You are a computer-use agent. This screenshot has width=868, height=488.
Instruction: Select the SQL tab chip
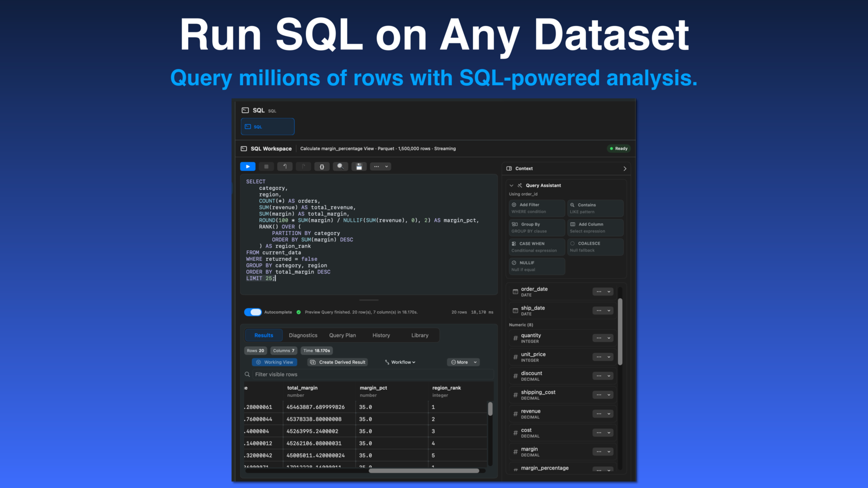coord(267,126)
